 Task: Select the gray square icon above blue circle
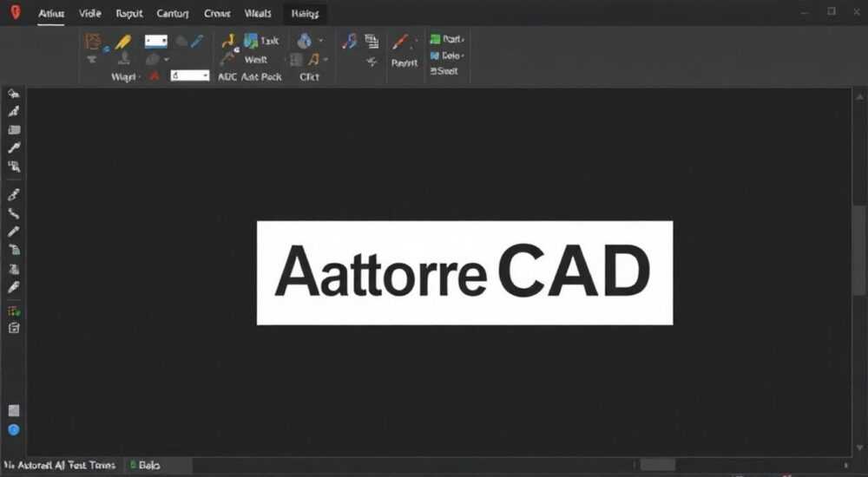tap(14, 410)
